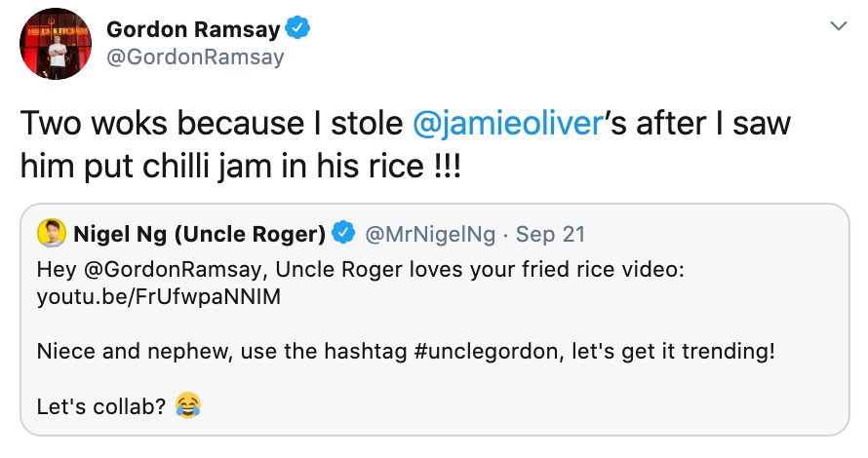Click the "Two woks because I stole" text
The image size is (868, 458).
pyautogui.click(x=211, y=124)
